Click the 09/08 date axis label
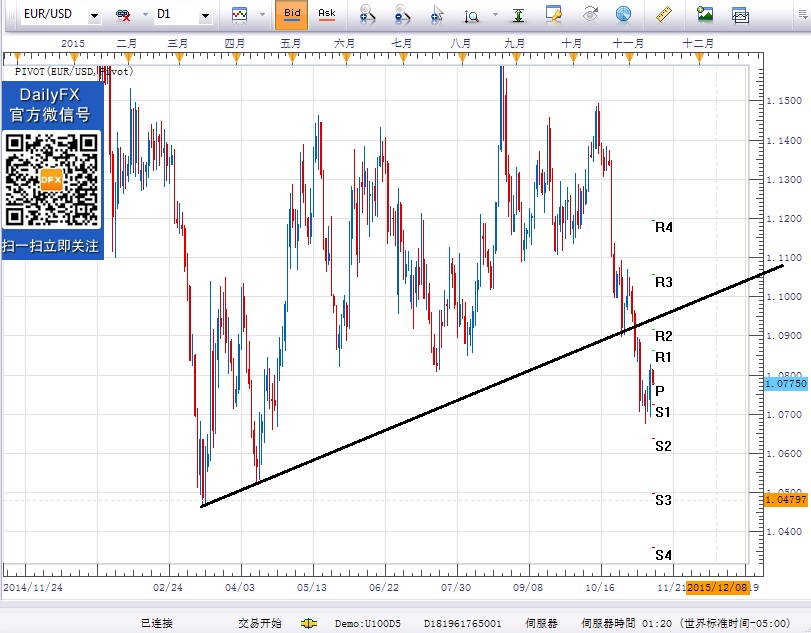 (x=528, y=587)
